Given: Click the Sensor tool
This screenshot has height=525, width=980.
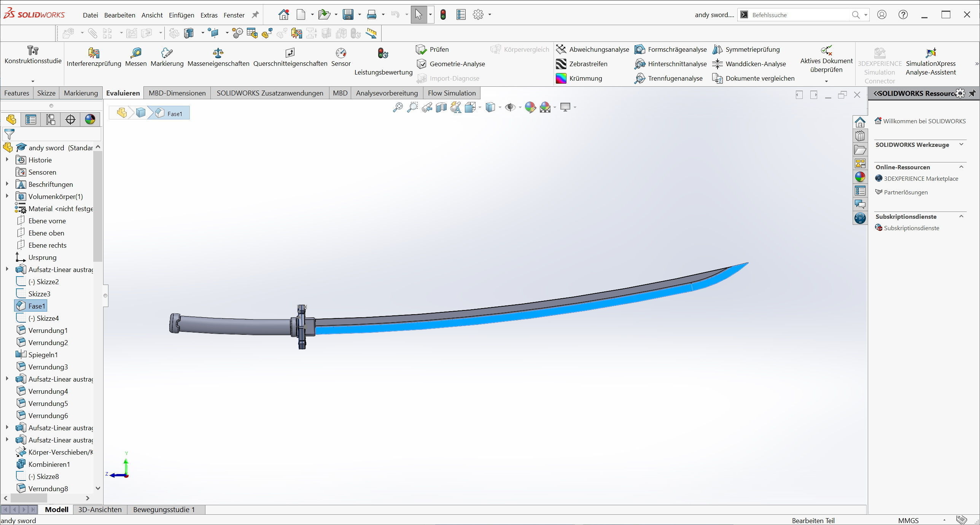Looking at the screenshot, I should pyautogui.click(x=341, y=57).
